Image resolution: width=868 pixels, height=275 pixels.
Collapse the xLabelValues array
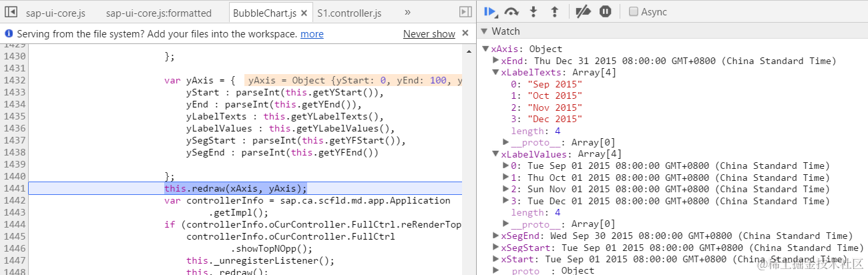click(495, 154)
